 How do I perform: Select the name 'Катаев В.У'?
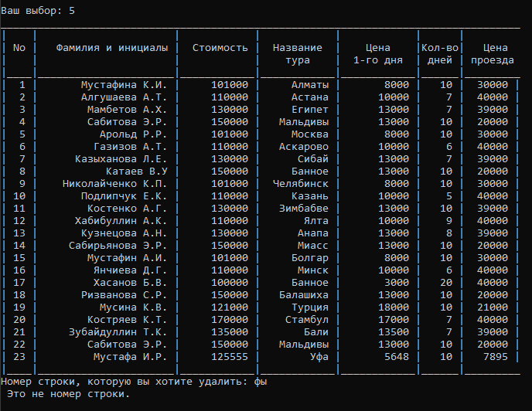click(x=137, y=172)
